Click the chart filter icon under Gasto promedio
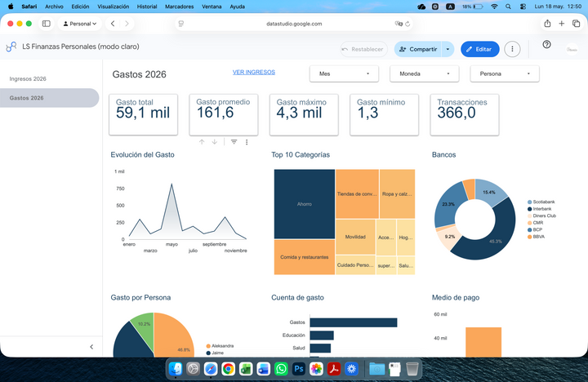 234,142
